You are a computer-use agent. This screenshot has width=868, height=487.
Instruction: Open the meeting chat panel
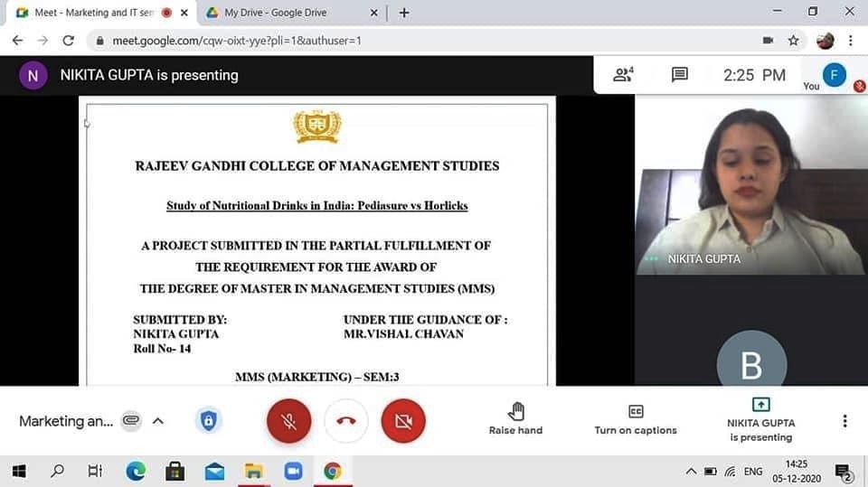[679, 75]
